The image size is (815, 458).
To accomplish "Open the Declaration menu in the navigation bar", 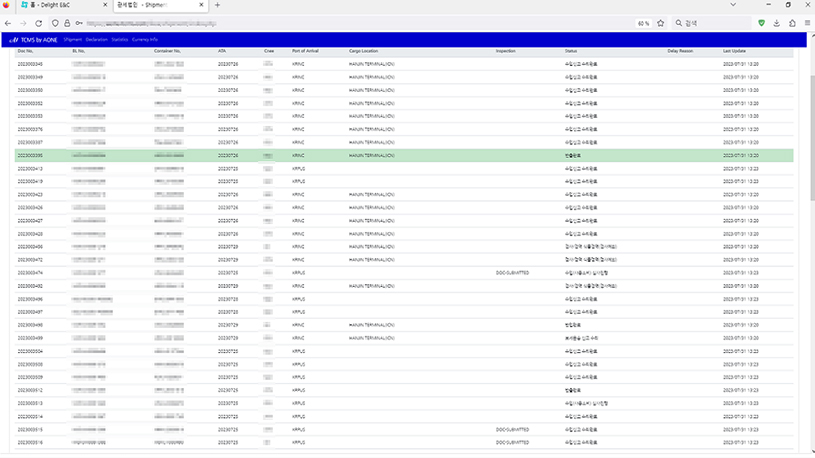I will 96,39.
